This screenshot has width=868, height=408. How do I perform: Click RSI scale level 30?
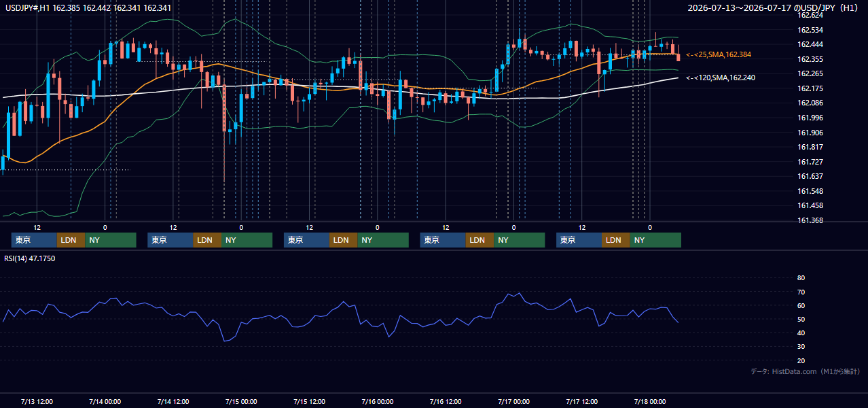pos(801,346)
